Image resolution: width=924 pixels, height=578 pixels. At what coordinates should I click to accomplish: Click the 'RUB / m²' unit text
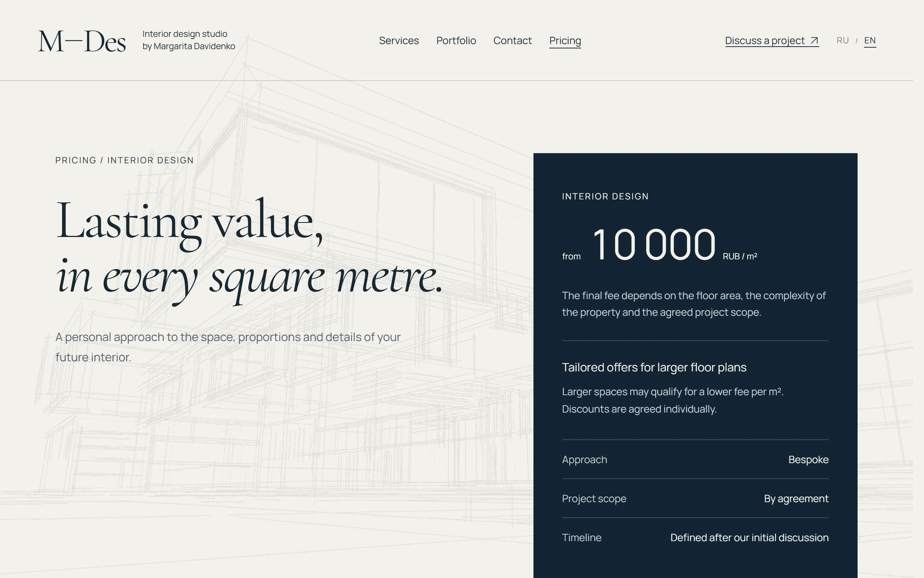pos(740,256)
